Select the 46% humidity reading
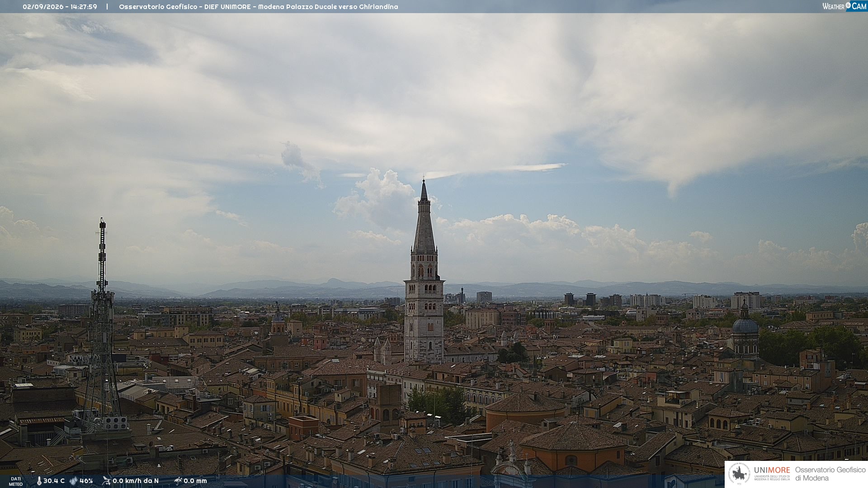868x488 pixels. pyautogui.click(x=86, y=481)
